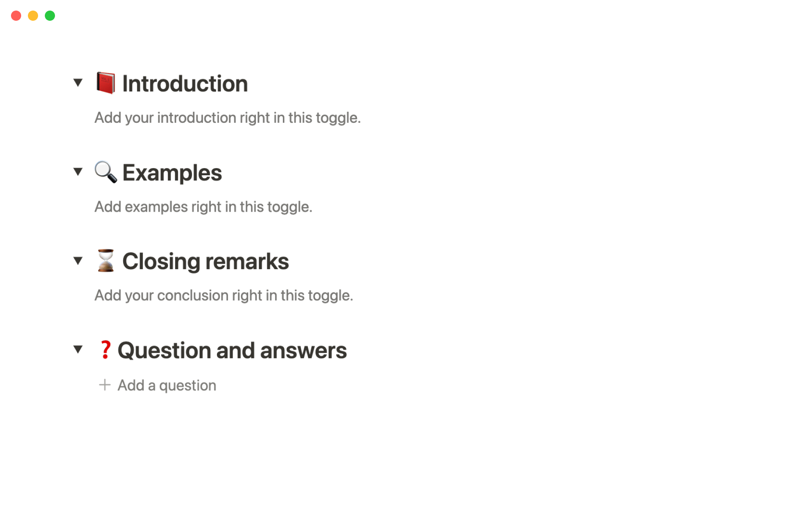Screen dimensions: 812x508
Task: Maximize the window with the green button
Action: tap(50, 16)
